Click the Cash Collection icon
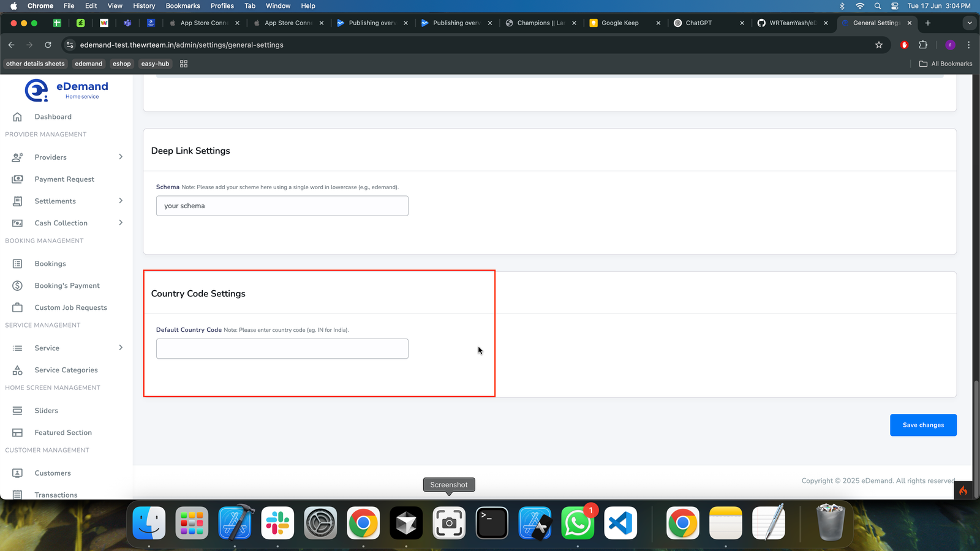The image size is (980, 551). pos(17,223)
